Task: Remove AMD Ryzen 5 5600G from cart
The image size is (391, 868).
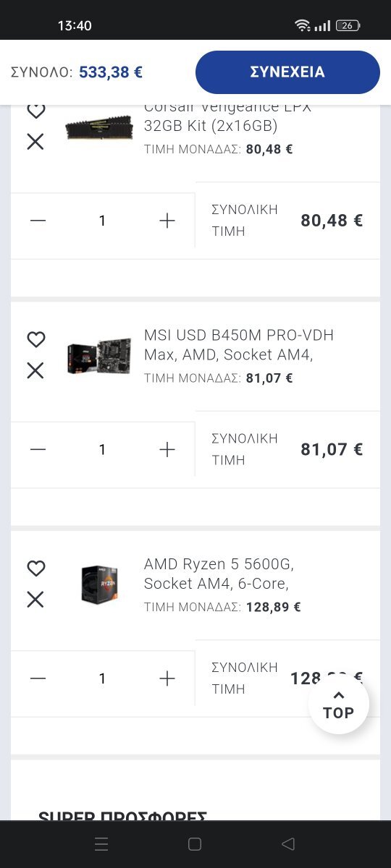Action: coord(35,600)
